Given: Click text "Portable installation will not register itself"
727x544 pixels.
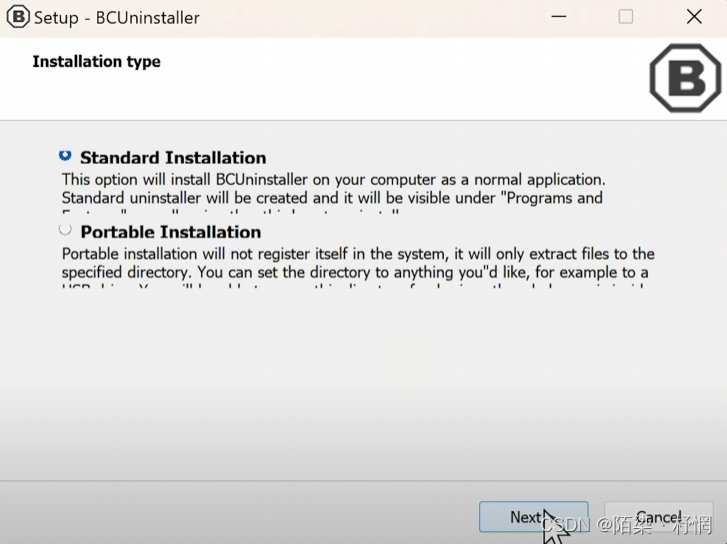Looking at the screenshot, I should pyautogui.click(x=204, y=254).
